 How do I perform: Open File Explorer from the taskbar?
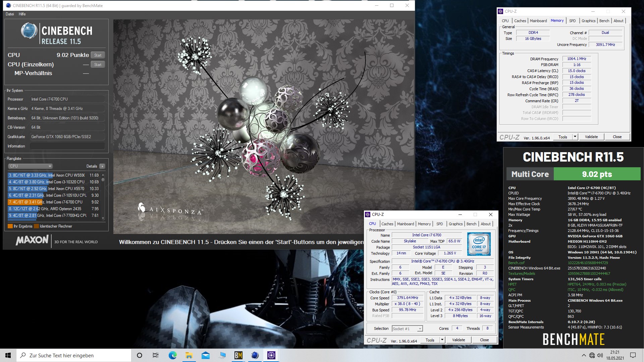(189, 355)
